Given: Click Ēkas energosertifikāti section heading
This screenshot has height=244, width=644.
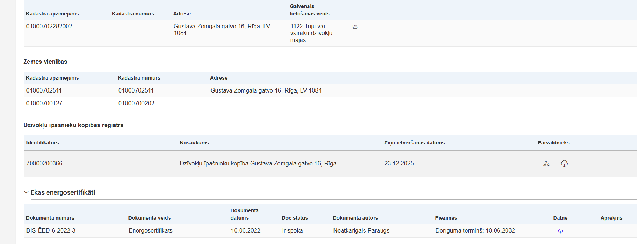Looking at the screenshot, I should tap(63, 192).
